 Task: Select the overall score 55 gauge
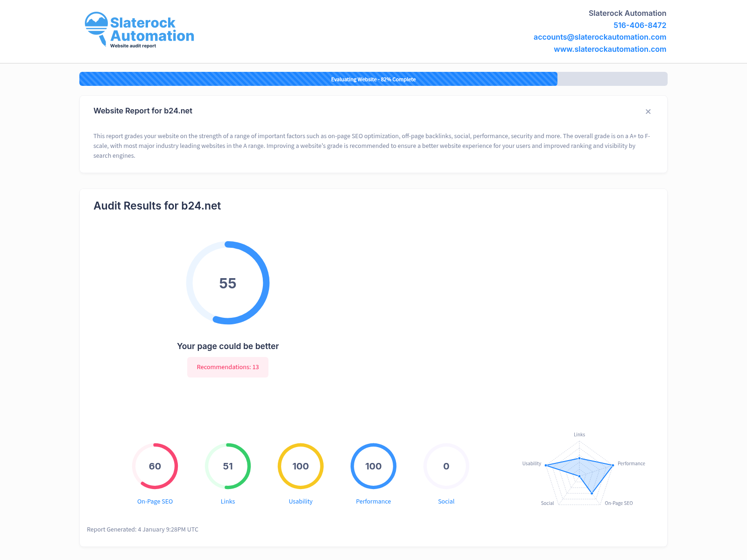pos(228,283)
